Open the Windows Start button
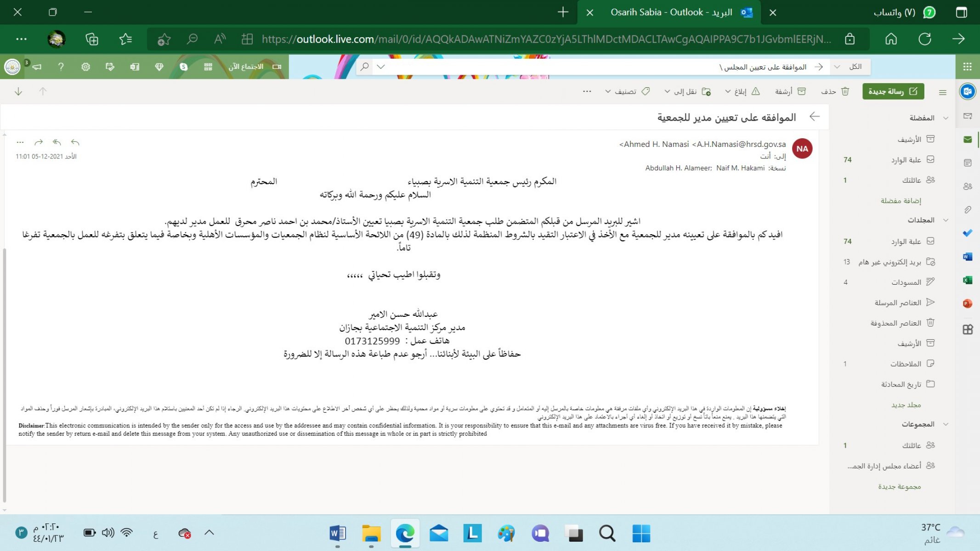 [x=641, y=534]
